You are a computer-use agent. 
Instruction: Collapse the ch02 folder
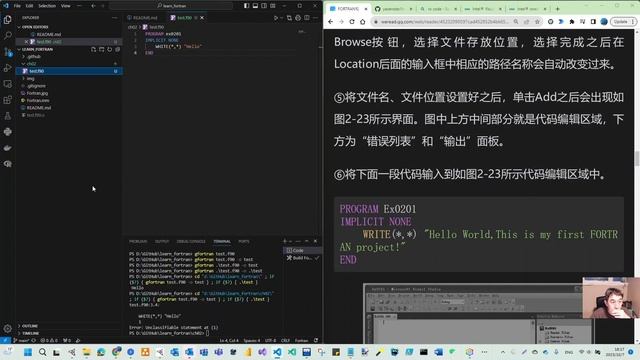pos(69,64)
